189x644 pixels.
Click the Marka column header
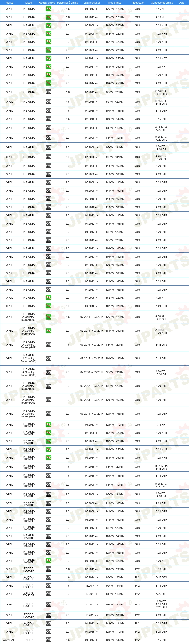pos(9,3)
